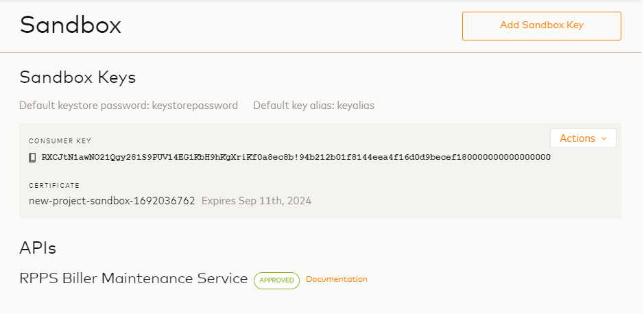
Task: Click the Expires Sep 11th, 2024 text
Action: (x=257, y=201)
